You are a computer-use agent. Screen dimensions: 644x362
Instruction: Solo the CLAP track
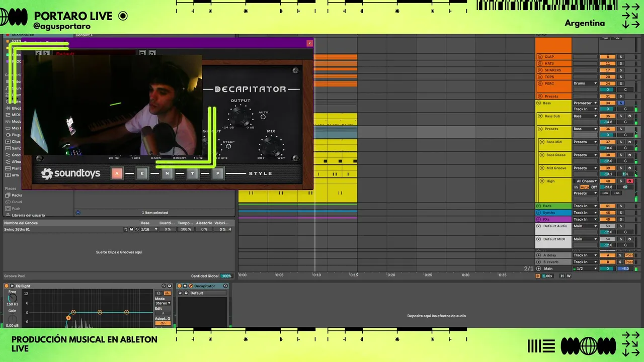pyautogui.click(x=621, y=57)
